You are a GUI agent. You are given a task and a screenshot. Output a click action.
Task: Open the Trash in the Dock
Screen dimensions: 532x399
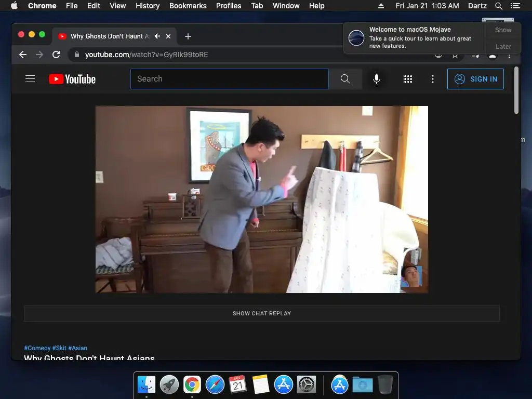pos(385,385)
